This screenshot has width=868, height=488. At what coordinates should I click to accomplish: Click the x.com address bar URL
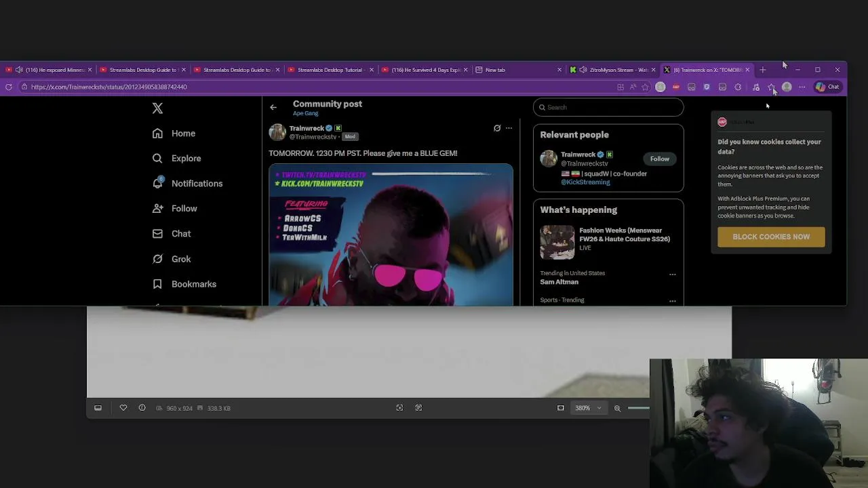[x=108, y=87]
